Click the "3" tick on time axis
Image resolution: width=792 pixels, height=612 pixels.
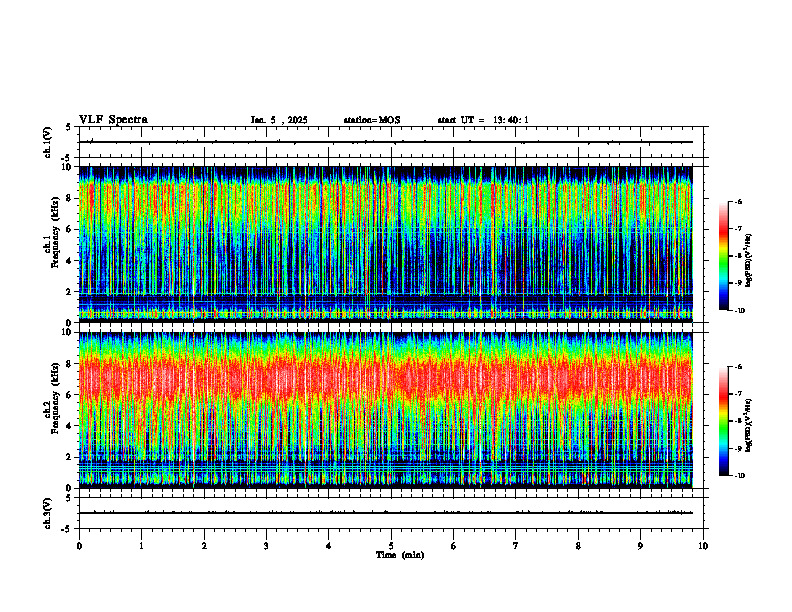(x=266, y=546)
